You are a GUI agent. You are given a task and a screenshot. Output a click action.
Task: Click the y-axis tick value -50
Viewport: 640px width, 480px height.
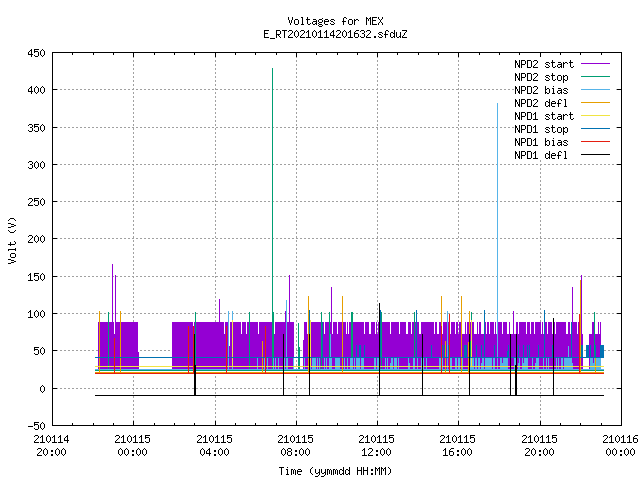pyautogui.click(x=36, y=426)
